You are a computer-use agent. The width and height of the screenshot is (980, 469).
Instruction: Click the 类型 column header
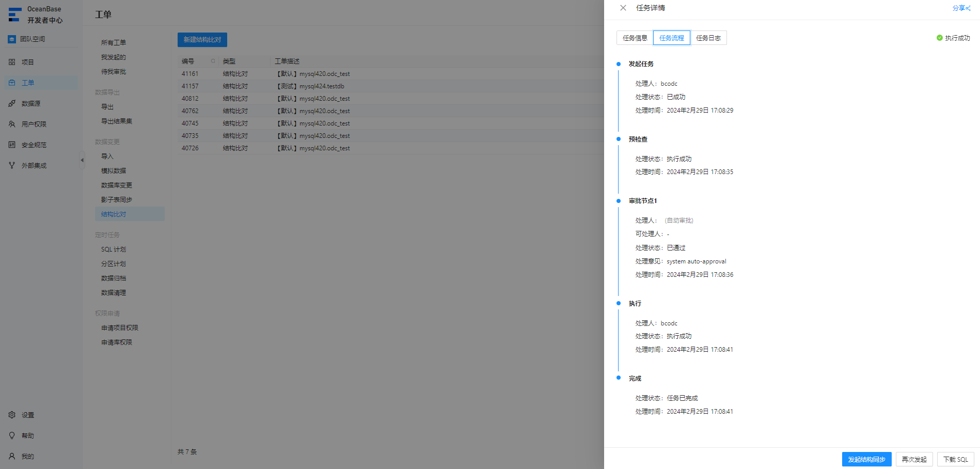pos(229,61)
